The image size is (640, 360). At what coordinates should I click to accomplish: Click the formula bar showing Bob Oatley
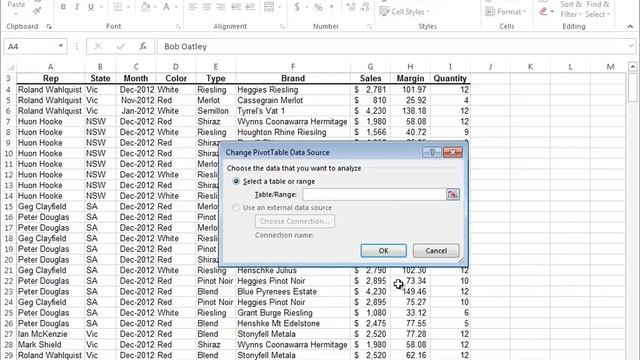pos(392,47)
